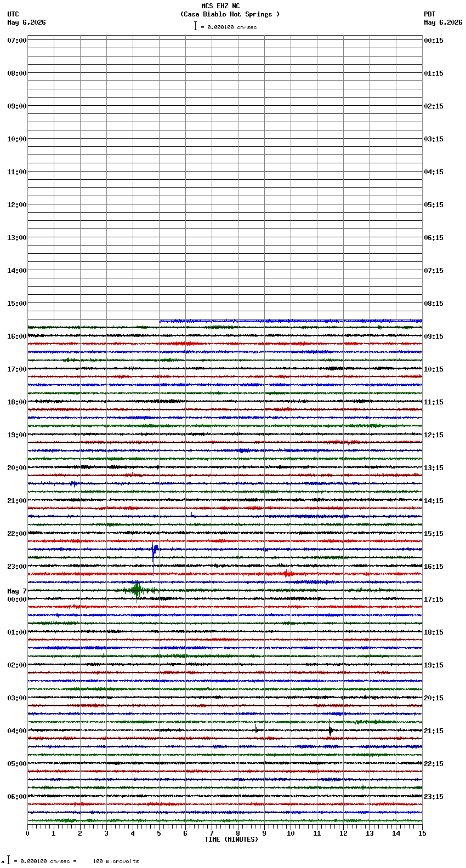Click the '04:00' UTC time label
The image size is (466, 868).
(16, 731)
